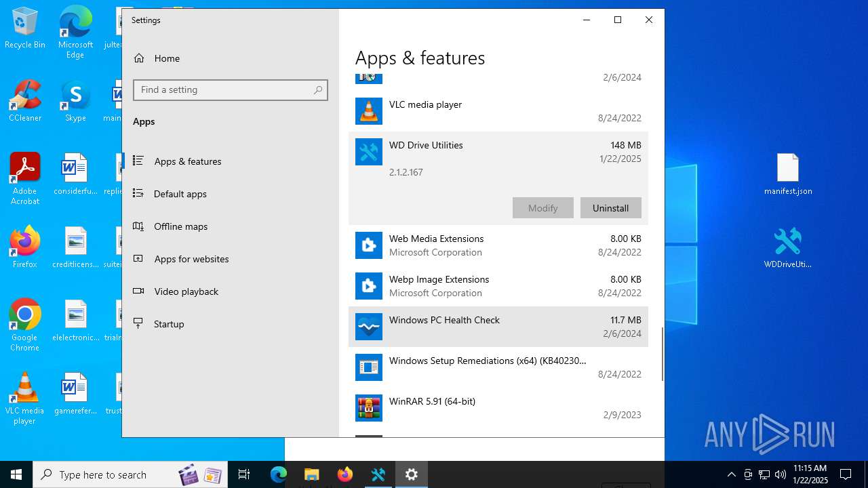Switch to WD Drive Utilities taskbar button
Image resolution: width=868 pixels, height=488 pixels.
[378, 474]
